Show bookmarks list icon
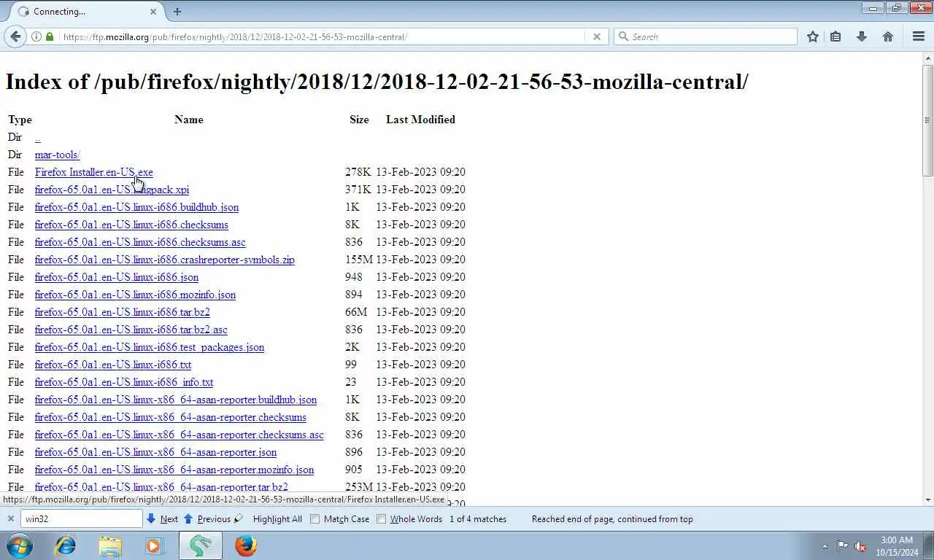The image size is (934, 560). click(x=836, y=36)
